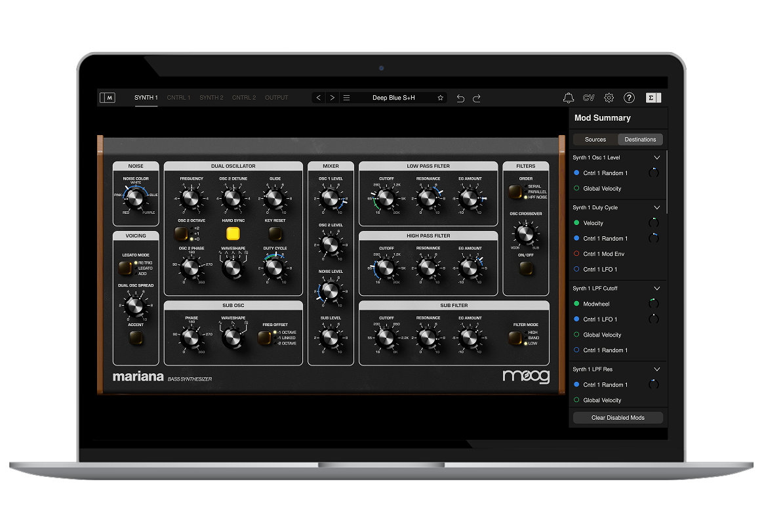
Task: Click the Noise Color knob
Action: 135,197
